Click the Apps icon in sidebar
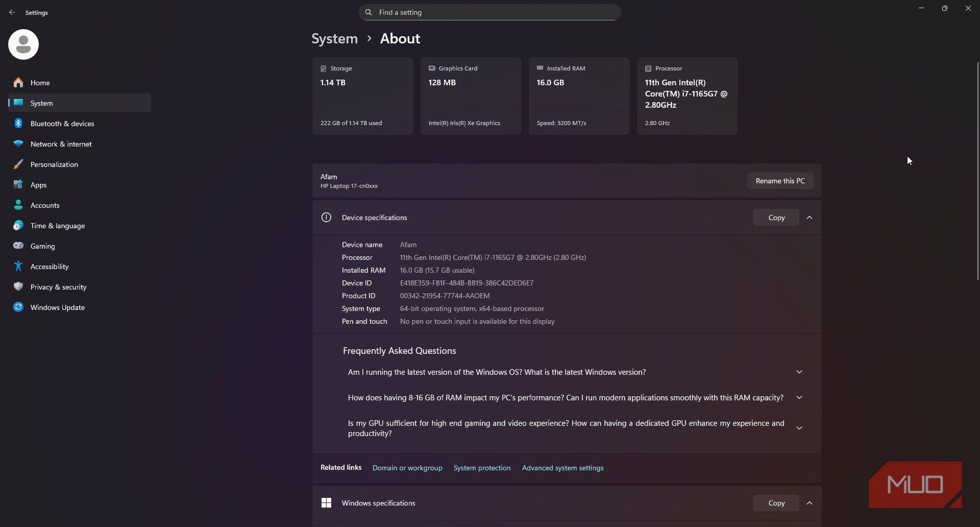This screenshot has width=980, height=527. 18,184
